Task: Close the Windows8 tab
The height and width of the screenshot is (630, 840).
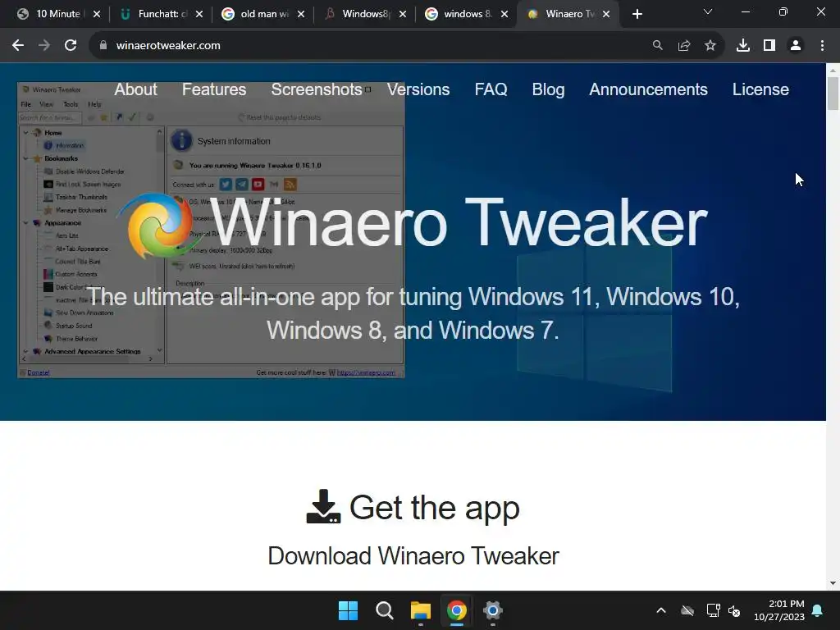Action: coord(402,15)
